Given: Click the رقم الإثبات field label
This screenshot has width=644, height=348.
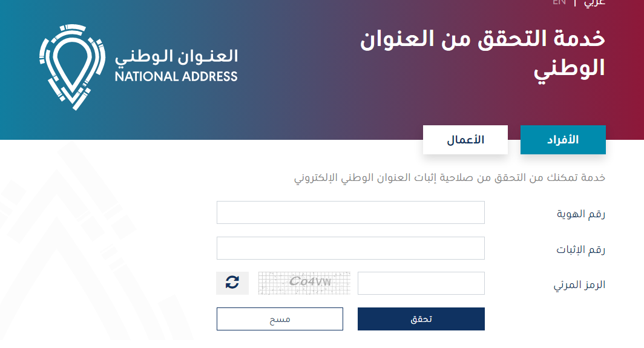Looking at the screenshot, I should (x=581, y=249).
